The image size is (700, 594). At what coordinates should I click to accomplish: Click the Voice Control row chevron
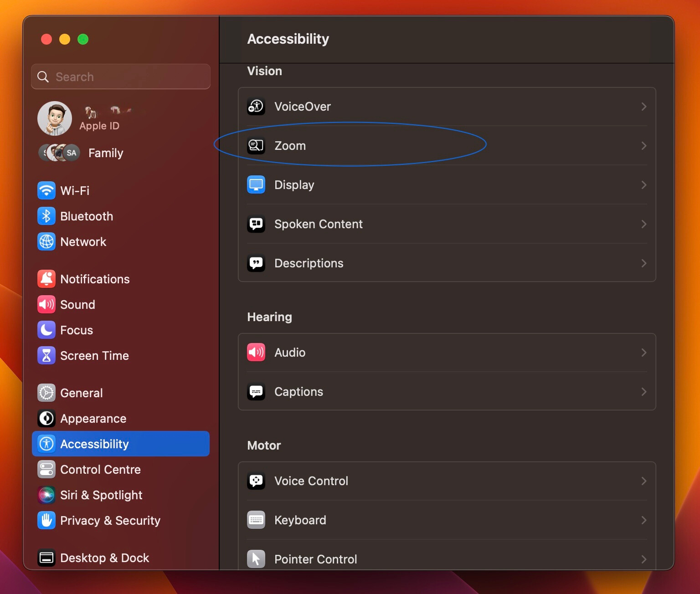coord(644,481)
